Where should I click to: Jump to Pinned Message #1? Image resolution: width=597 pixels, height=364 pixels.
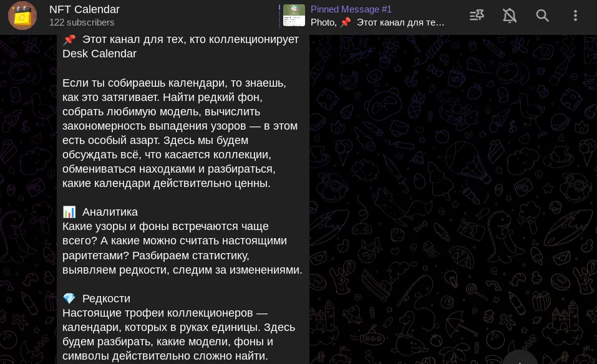351,9
